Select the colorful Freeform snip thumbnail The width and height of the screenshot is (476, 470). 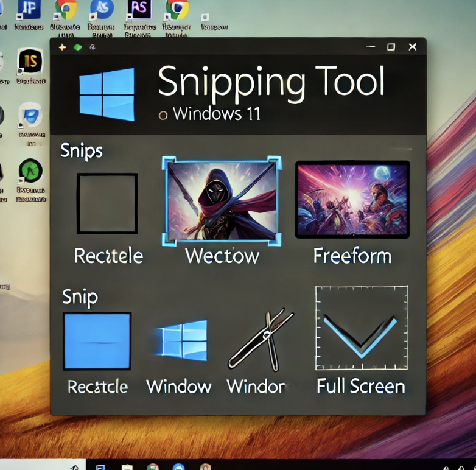352,199
